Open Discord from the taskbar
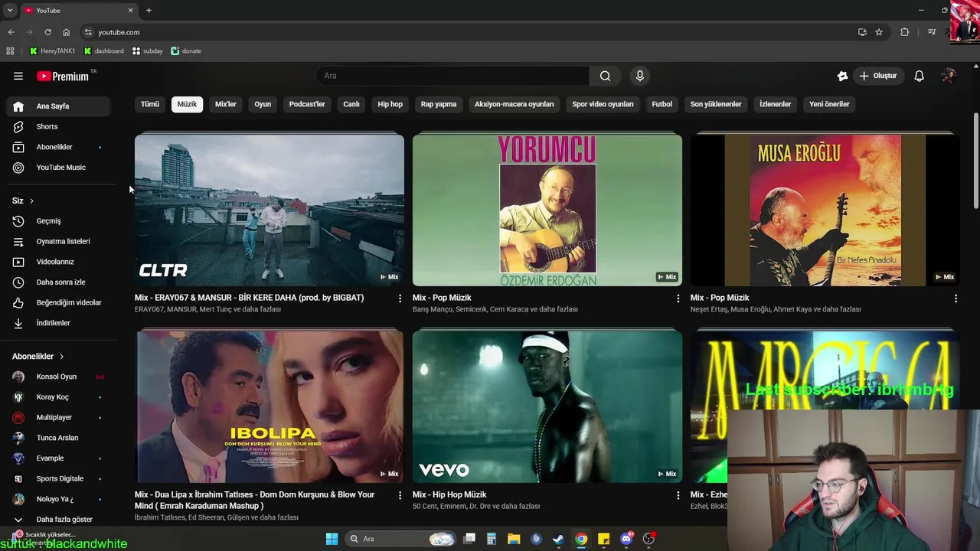This screenshot has height=551, width=980. 626,539
